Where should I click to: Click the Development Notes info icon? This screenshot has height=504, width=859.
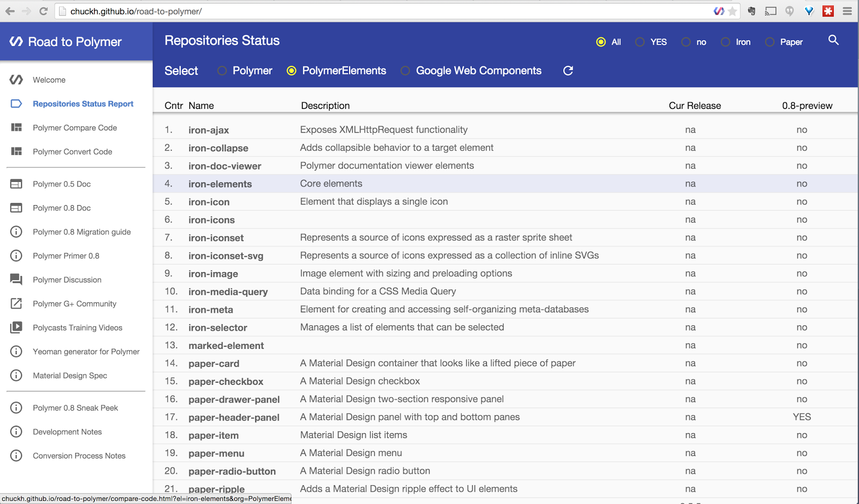tap(16, 432)
